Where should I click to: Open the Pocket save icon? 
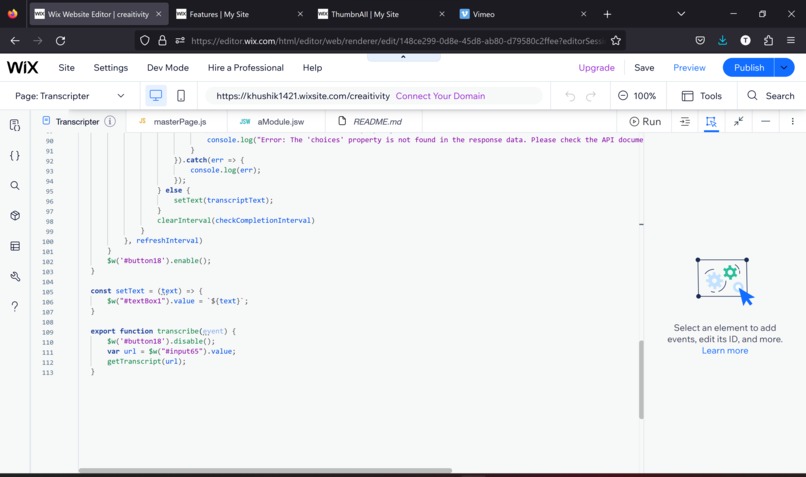pos(700,41)
